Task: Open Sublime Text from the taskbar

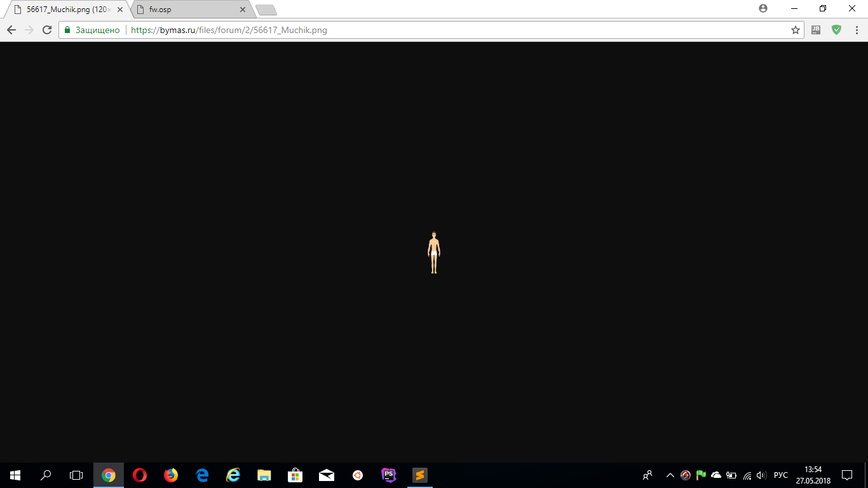Action: 419,475
